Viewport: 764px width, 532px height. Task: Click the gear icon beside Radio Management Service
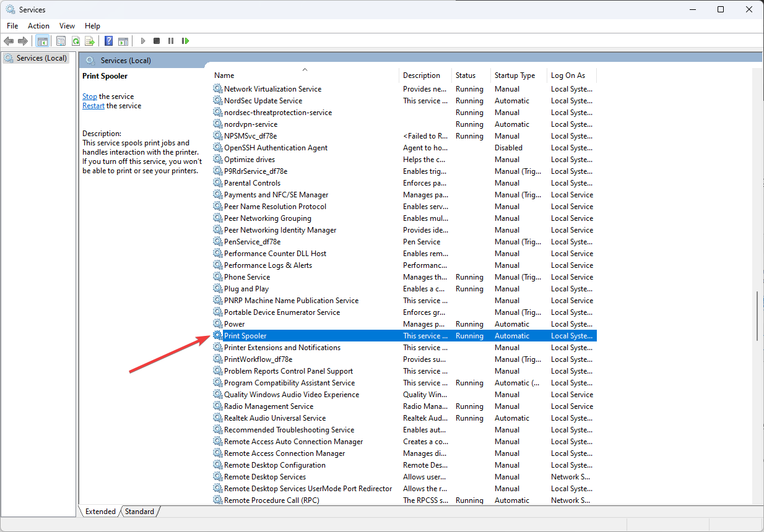tap(218, 406)
